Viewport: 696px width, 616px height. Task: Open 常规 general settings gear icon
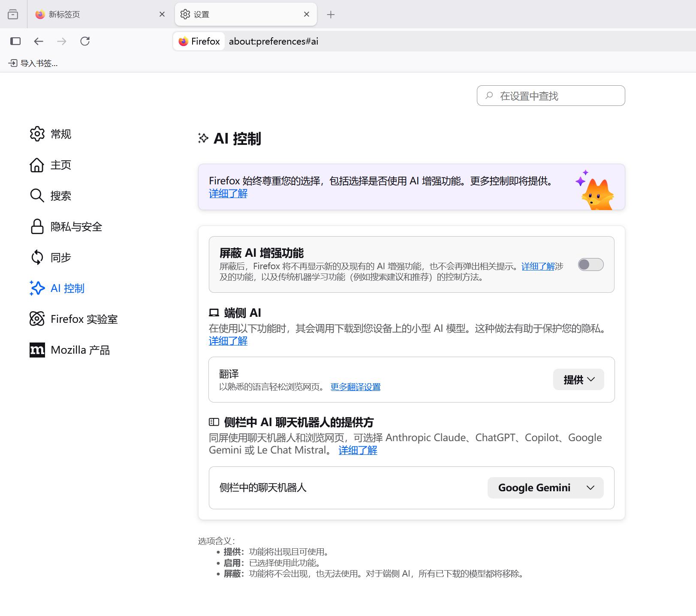point(37,134)
